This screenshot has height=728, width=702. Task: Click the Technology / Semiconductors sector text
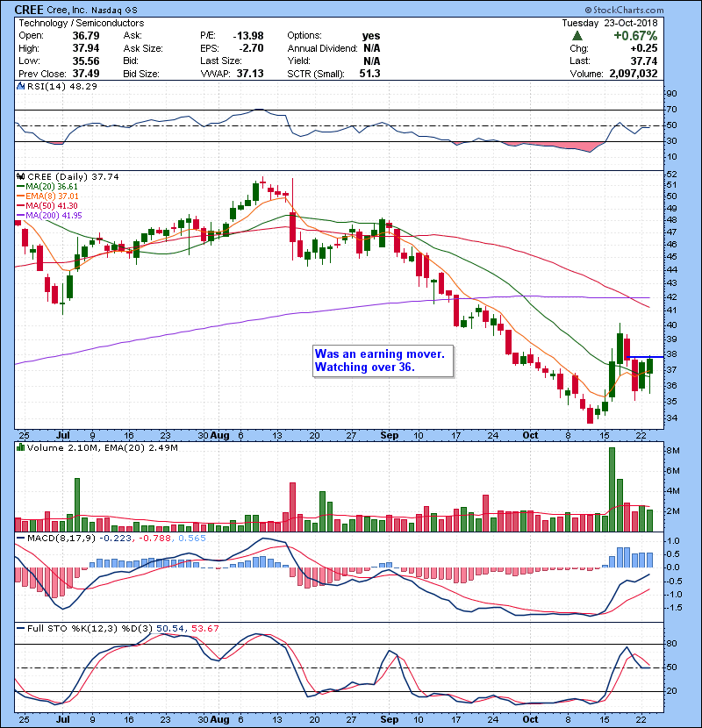(x=82, y=23)
